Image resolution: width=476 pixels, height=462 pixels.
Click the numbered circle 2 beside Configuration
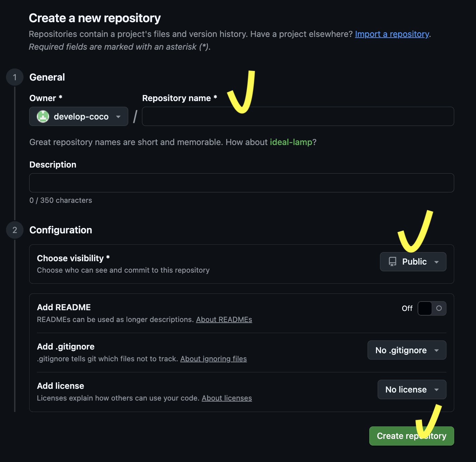click(14, 230)
